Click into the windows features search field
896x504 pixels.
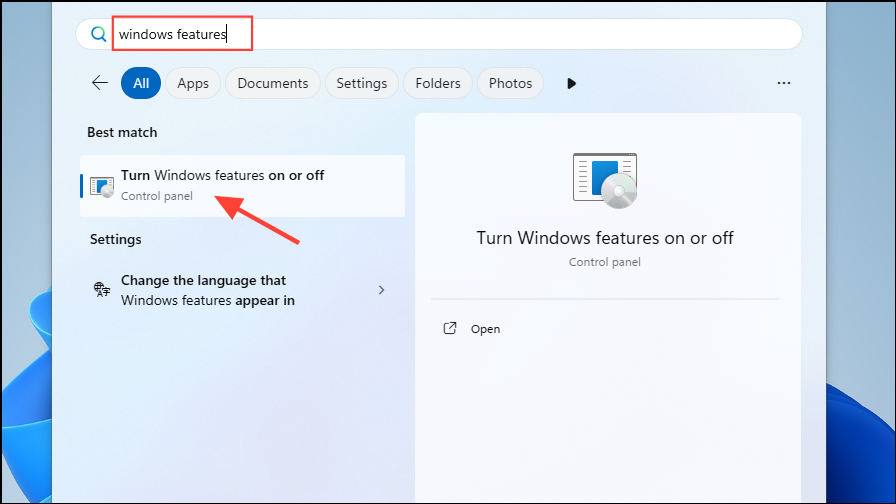click(438, 34)
